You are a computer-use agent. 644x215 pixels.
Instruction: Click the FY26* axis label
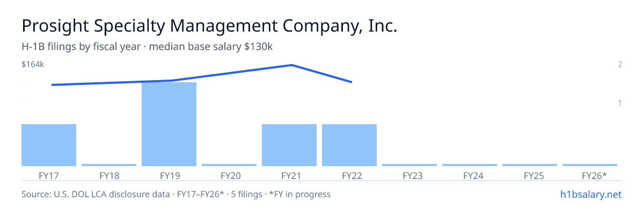(x=594, y=175)
